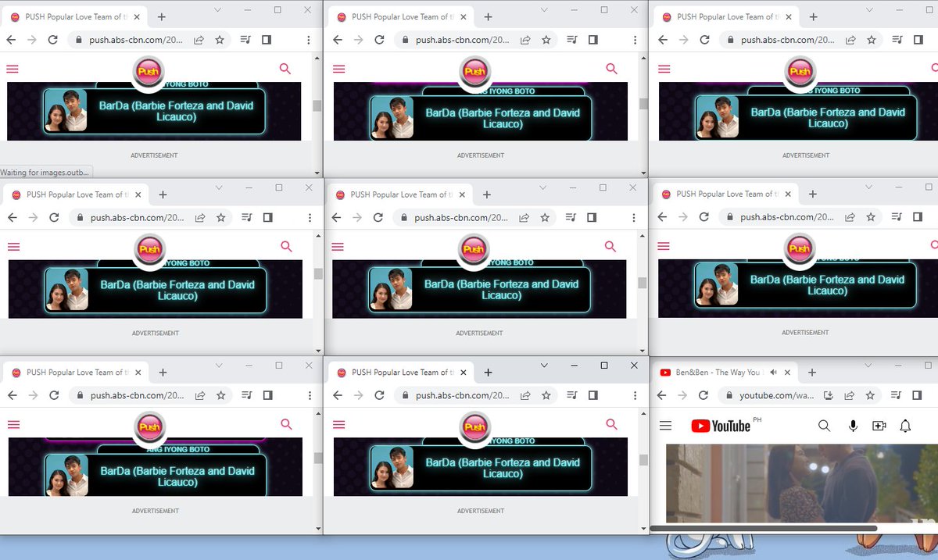Open the Chrome three-dot menu in bottom-middle window
Image resolution: width=938 pixels, height=560 pixels.
pyautogui.click(x=634, y=396)
